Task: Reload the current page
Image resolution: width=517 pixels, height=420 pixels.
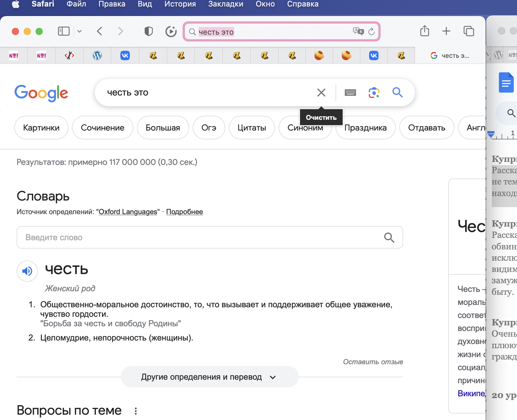Action: (371, 31)
